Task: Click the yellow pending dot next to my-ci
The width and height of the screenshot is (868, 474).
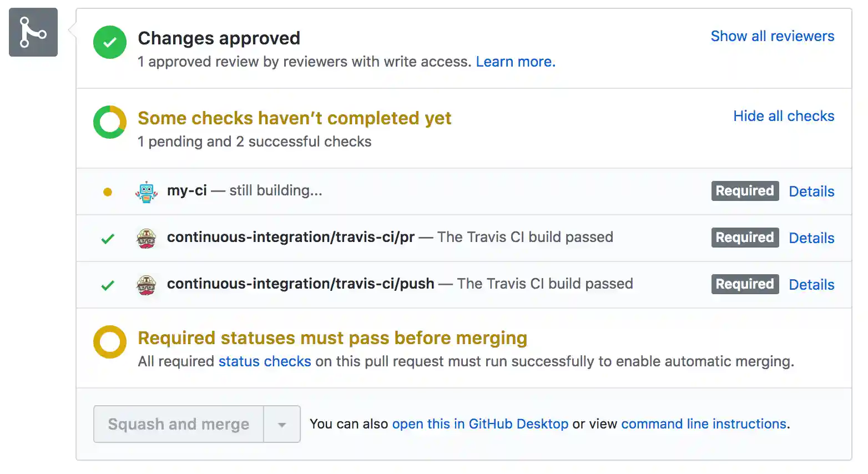Action: click(x=108, y=191)
